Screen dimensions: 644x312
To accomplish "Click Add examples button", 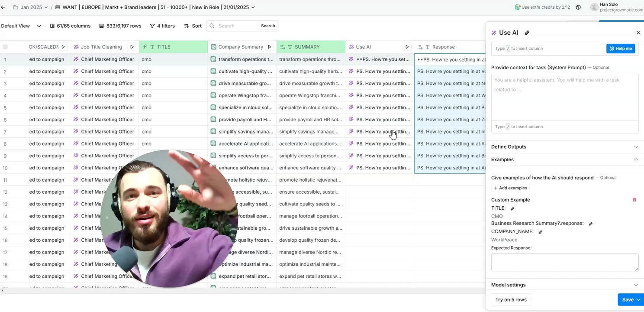I will pyautogui.click(x=510, y=188).
